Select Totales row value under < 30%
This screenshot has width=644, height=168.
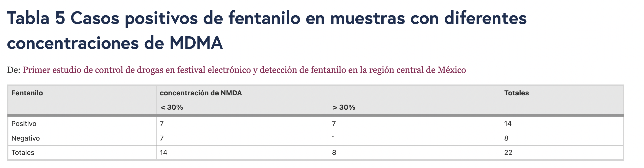tap(163, 152)
